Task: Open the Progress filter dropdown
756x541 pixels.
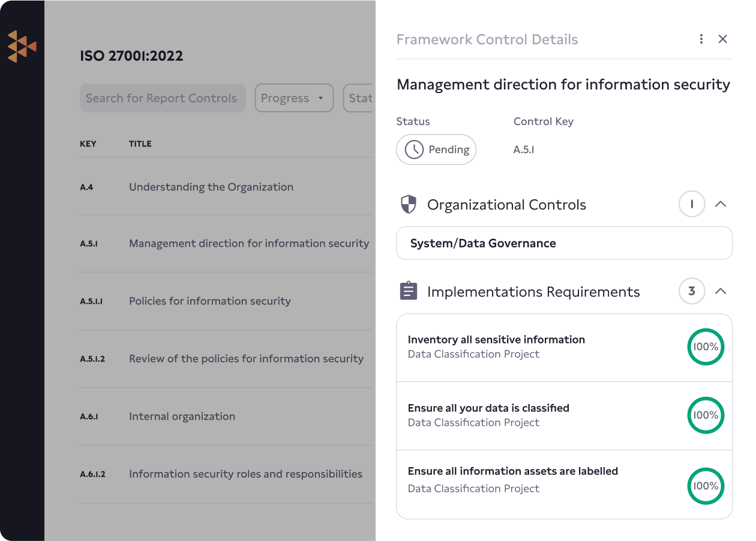Action: click(294, 98)
